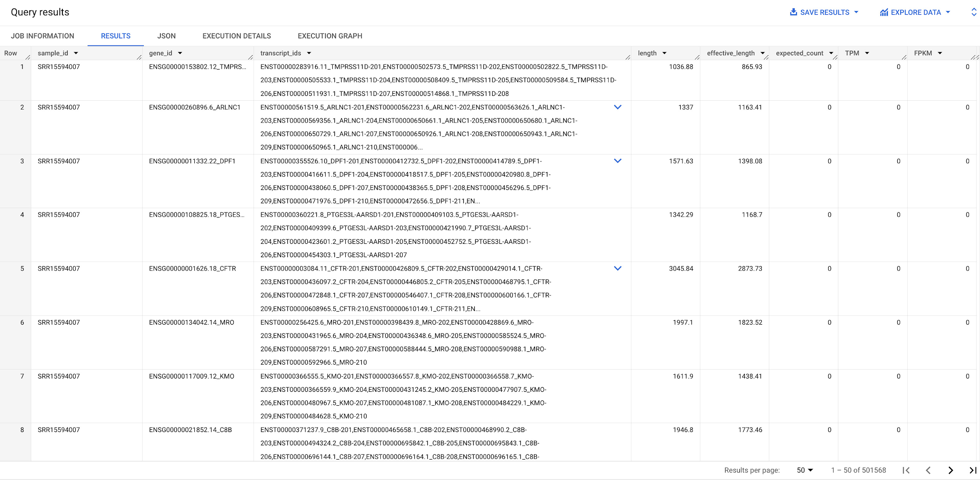Select the truncated PTGES gene_id cell in row 4
This screenshot has height=481, width=980.
tap(197, 215)
